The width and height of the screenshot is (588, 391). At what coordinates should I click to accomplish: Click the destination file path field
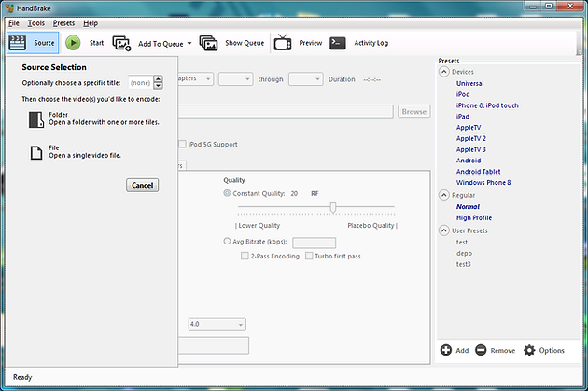coord(286,111)
